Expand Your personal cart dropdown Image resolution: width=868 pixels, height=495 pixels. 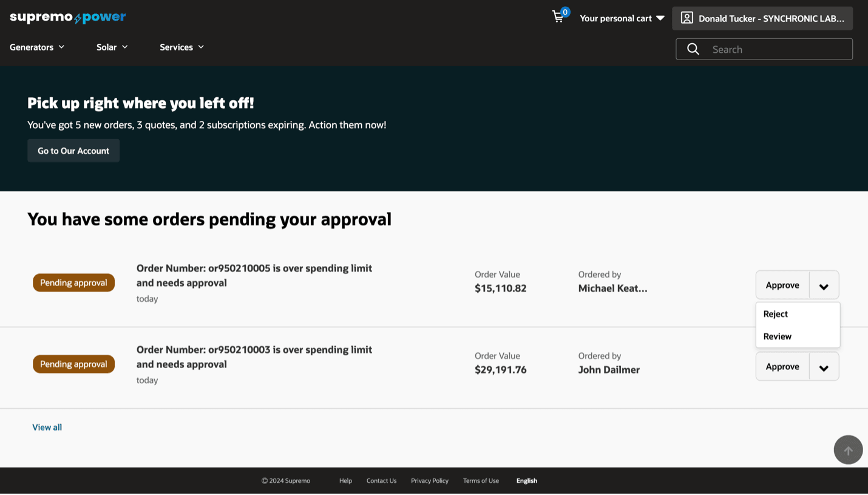[622, 18]
